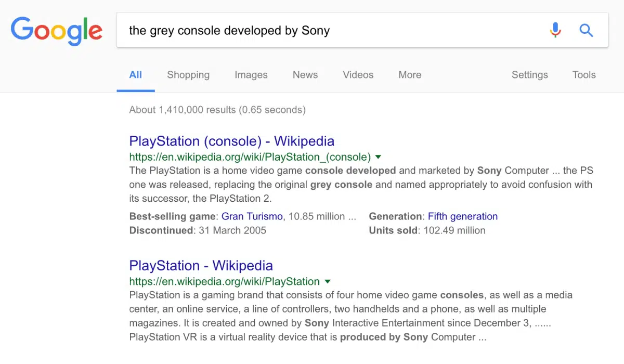Switch to the Shopping tab
Screen dimensions: 624x364
click(x=188, y=75)
